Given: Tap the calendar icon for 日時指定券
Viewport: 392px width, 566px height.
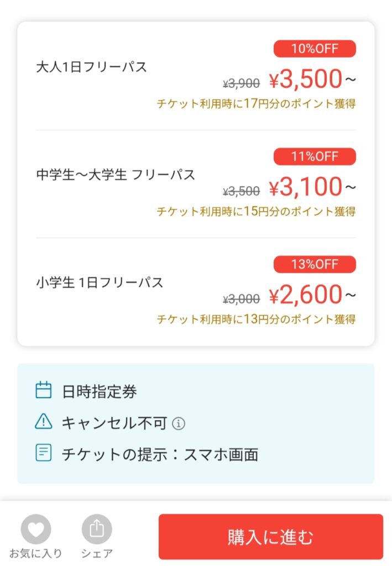Looking at the screenshot, I should (x=43, y=391).
